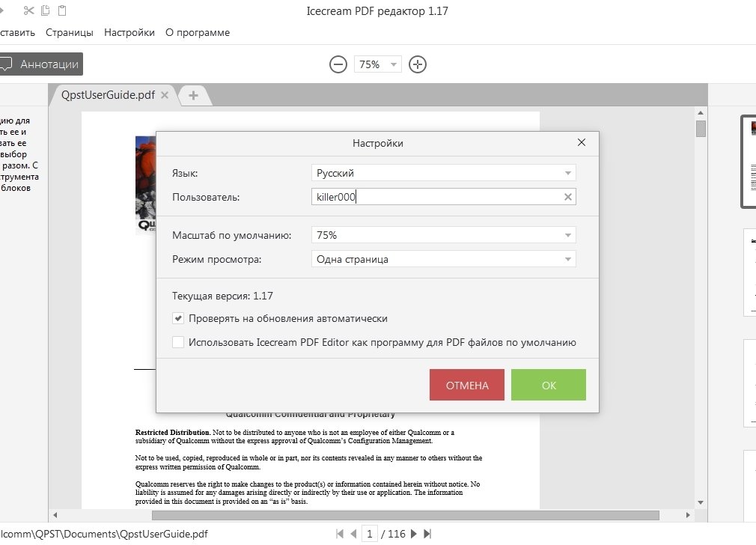
Task: Open the Annotations mode button
Action: tap(41, 64)
